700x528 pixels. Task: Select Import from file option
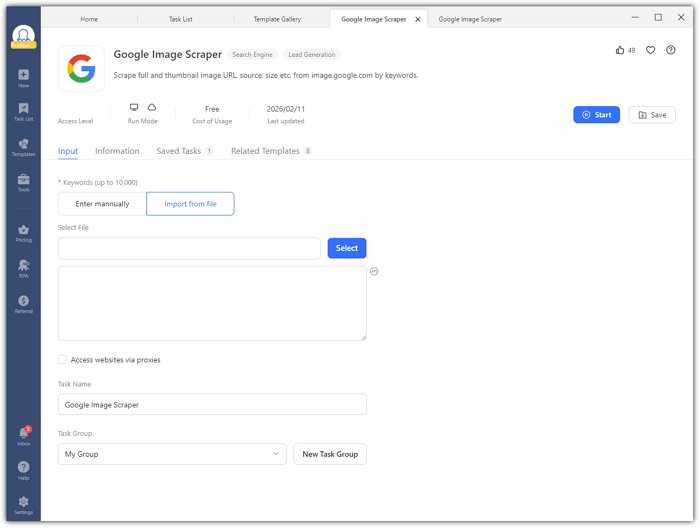click(x=190, y=204)
